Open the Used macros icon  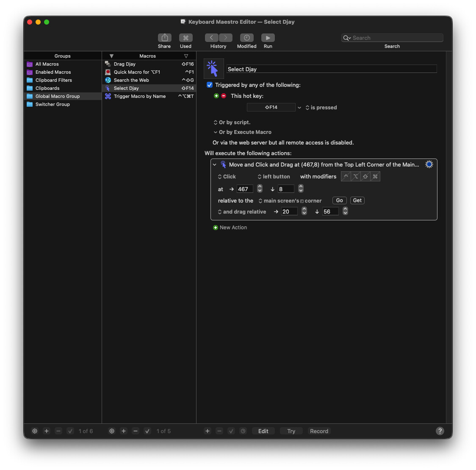coord(185,38)
